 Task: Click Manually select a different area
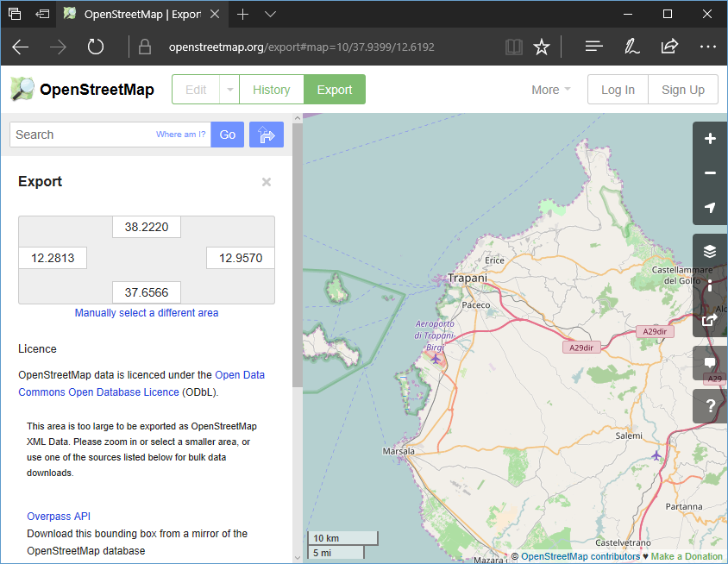147,313
